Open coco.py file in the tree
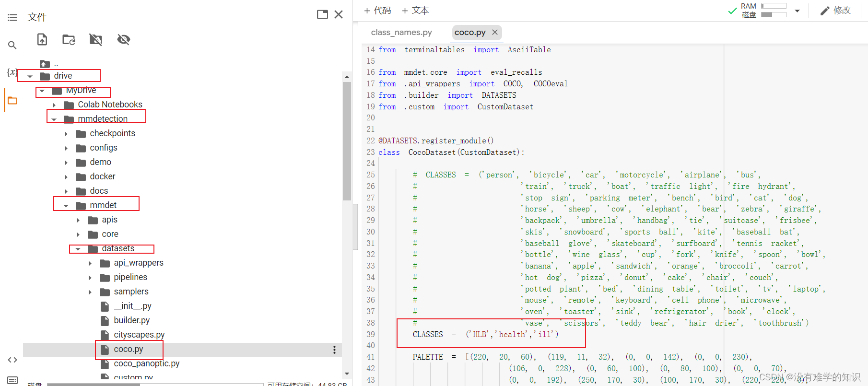The width and height of the screenshot is (868, 386). click(x=129, y=349)
